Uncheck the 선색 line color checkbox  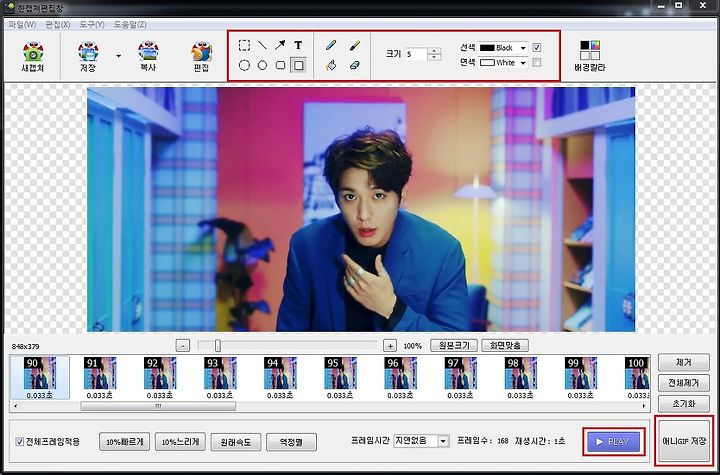(536, 47)
